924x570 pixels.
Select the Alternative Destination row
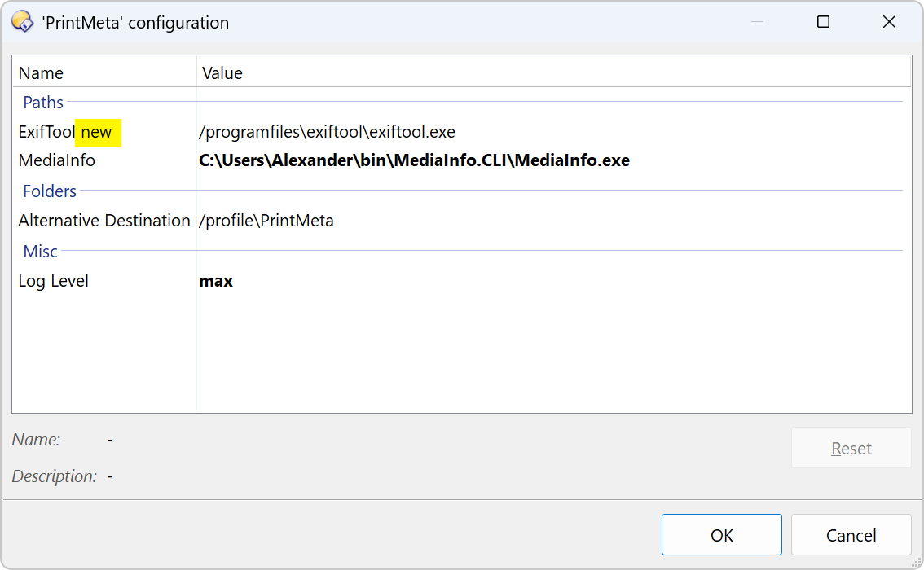[104, 221]
